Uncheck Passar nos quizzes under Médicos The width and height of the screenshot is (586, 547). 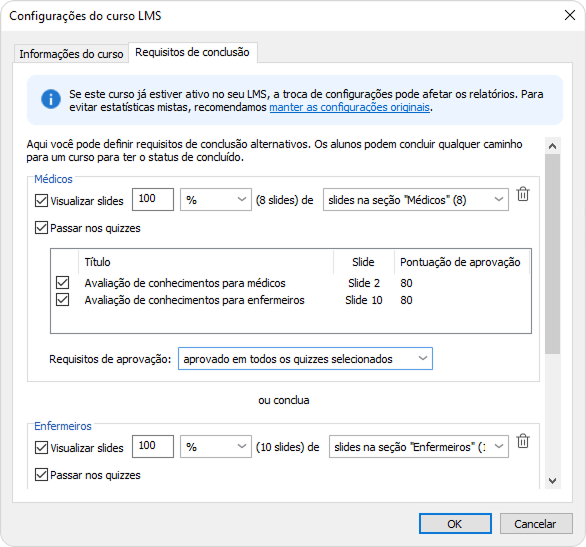click(x=41, y=228)
